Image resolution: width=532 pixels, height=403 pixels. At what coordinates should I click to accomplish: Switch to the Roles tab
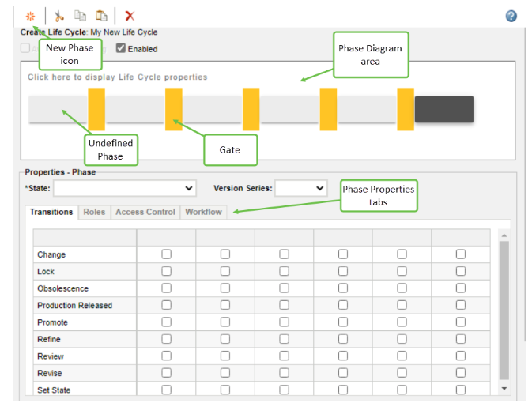94,212
